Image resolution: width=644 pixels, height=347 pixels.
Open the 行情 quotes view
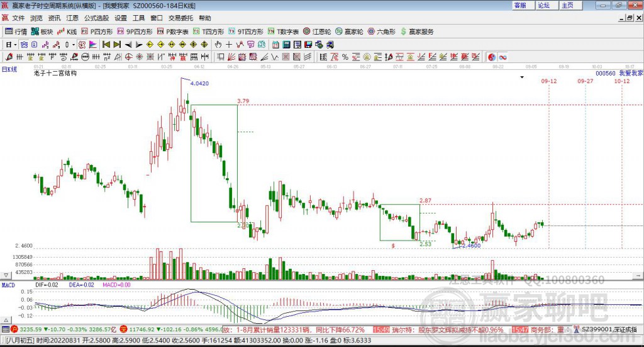(16, 31)
